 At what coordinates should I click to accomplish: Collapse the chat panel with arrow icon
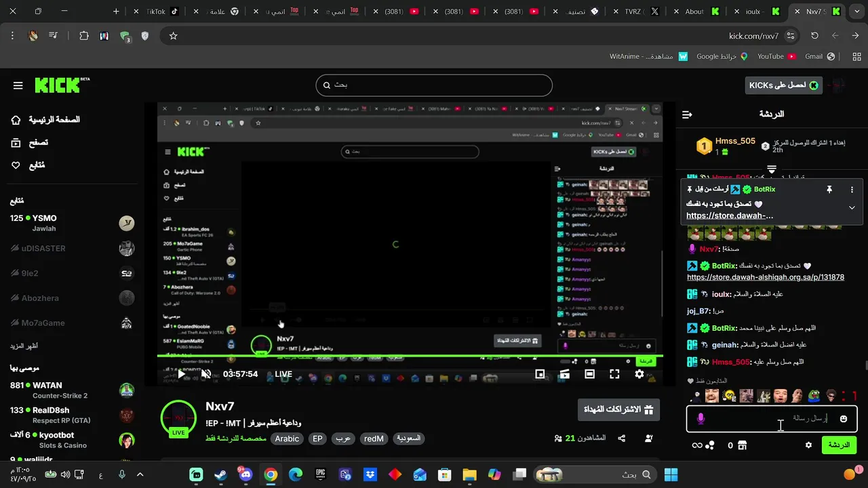tap(687, 115)
